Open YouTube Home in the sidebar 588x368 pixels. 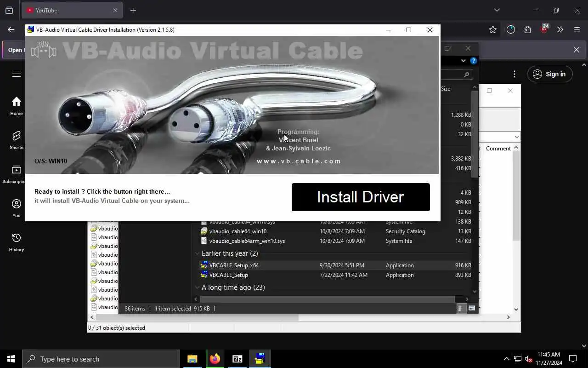pos(17,106)
